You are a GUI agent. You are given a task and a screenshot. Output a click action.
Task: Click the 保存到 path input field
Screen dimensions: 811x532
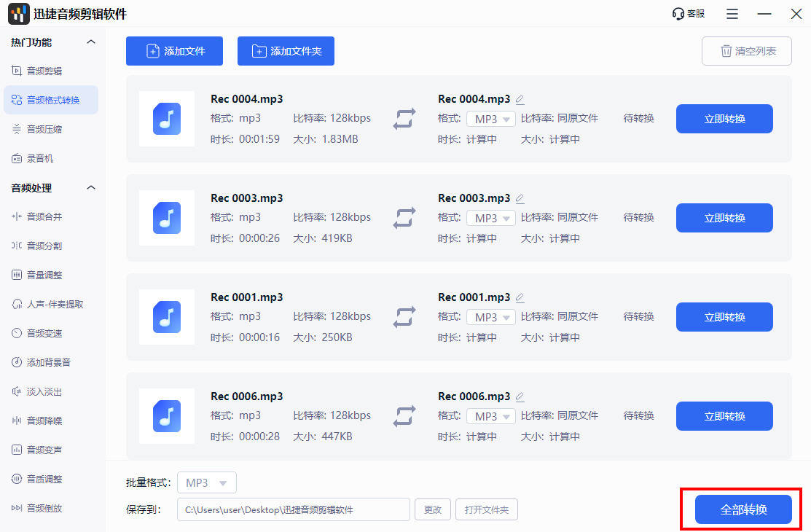click(294, 509)
